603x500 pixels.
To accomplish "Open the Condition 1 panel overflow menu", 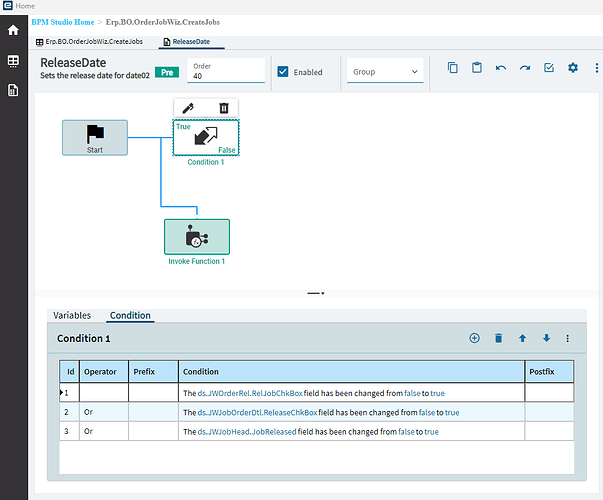I will (567, 338).
